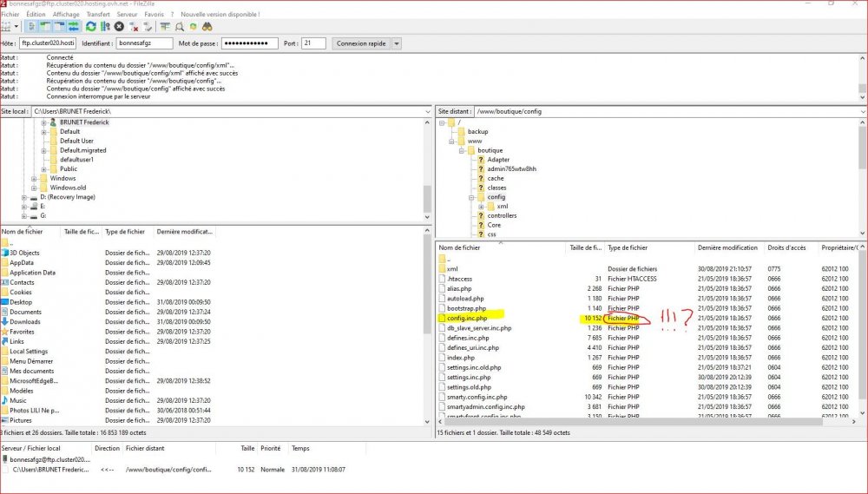Click the green refresh file lists icon
This screenshot has height=494, width=868.
[90, 27]
